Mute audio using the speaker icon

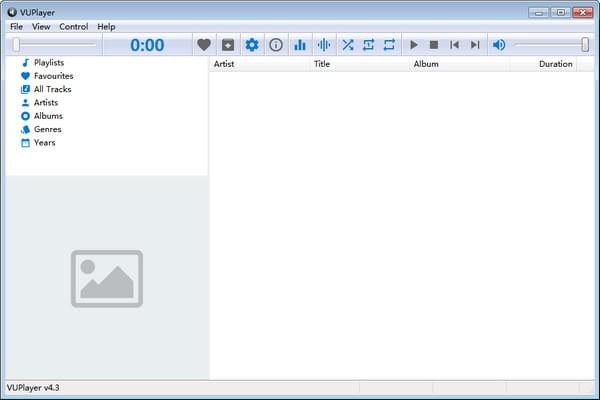point(499,45)
